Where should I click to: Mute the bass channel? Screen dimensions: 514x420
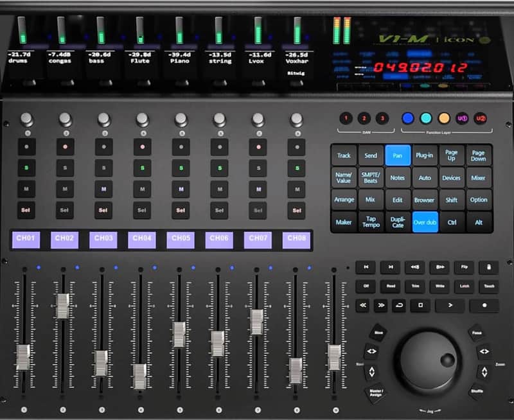click(103, 189)
